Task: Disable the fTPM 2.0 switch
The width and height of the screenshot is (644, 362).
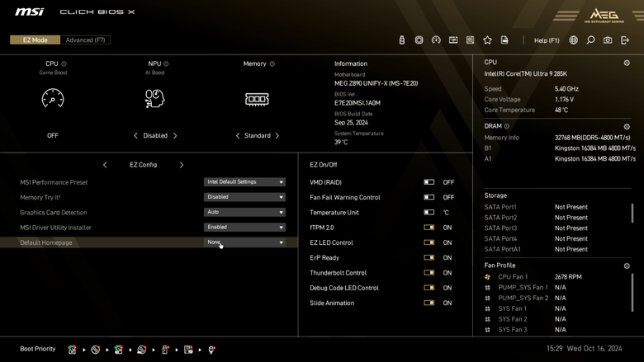Action: [x=429, y=228]
